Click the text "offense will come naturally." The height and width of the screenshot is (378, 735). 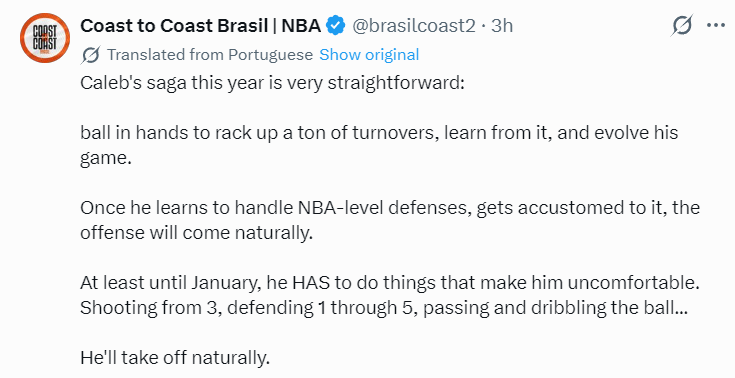tap(196, 233)
